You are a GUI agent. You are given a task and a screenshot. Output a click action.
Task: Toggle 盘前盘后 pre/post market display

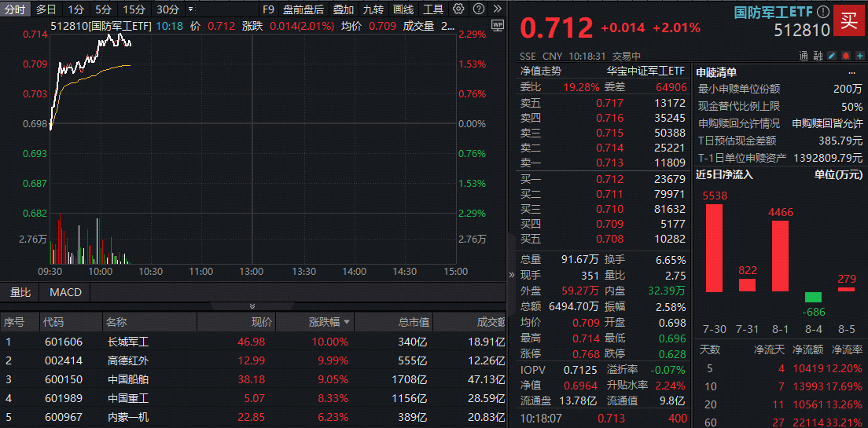pos(303,9)
